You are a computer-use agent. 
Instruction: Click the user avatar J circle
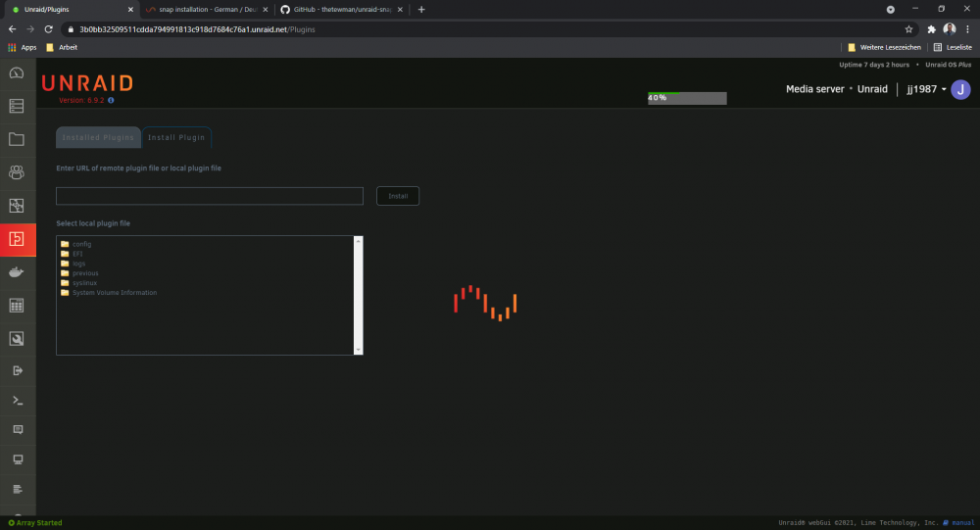960,89
